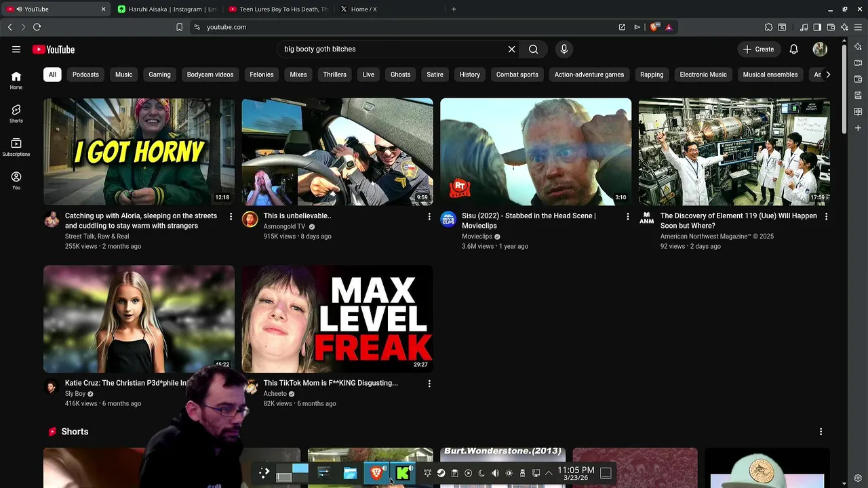This screenshot has width=868, height=488.
Task: Bookmark this page in the address bar
Action: coord(179,27)
